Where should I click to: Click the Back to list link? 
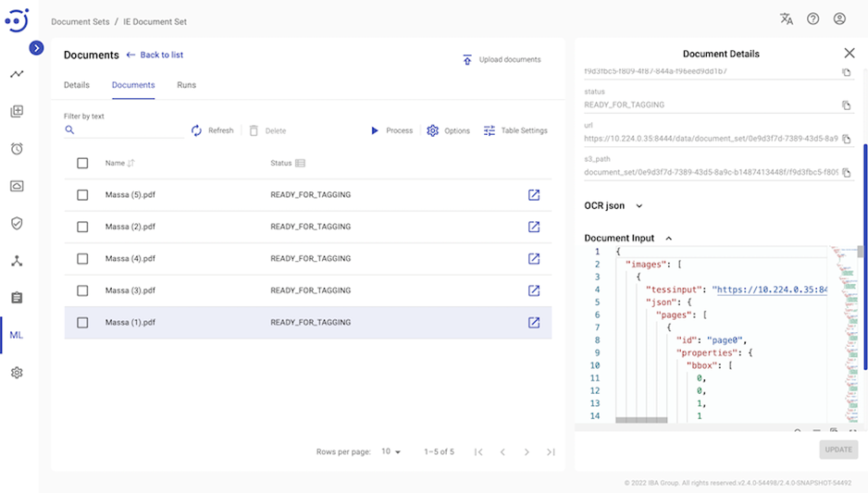point(155,55)
